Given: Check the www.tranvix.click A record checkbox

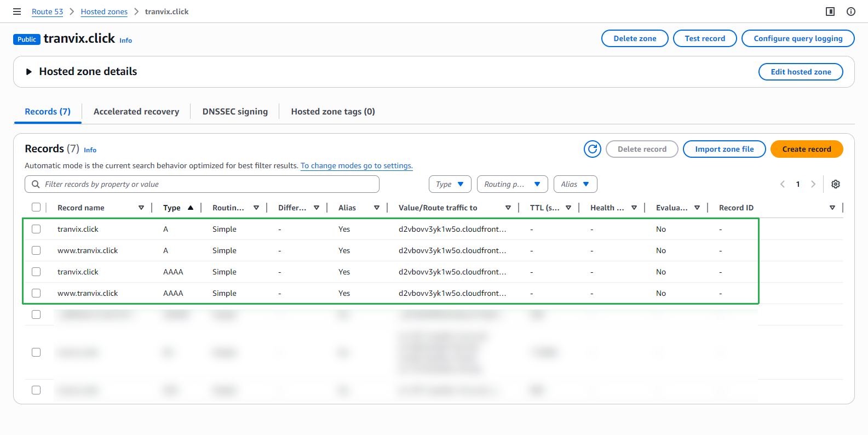Looking at the screenshot, I should pos(36,250).
